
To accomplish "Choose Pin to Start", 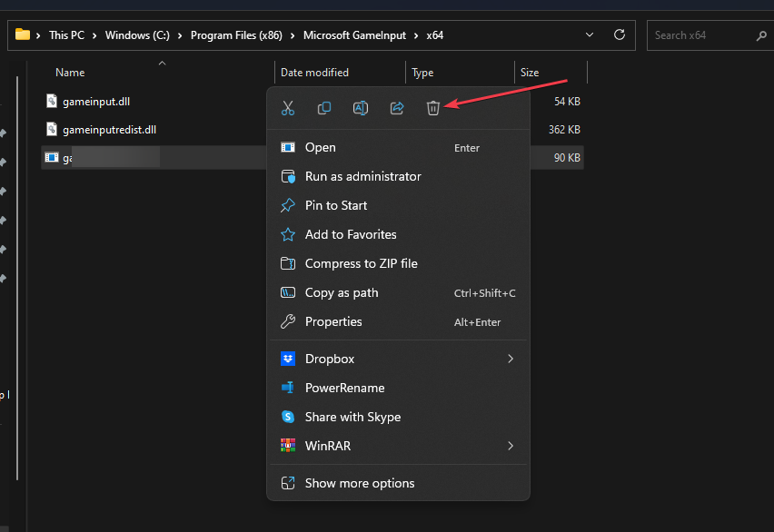I will point(398,205).
